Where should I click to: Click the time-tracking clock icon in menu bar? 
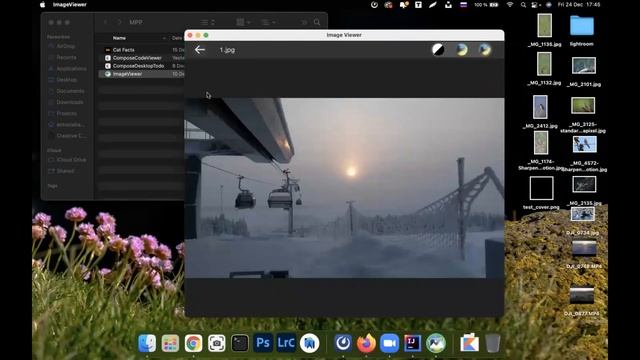[x=374, y=5]
